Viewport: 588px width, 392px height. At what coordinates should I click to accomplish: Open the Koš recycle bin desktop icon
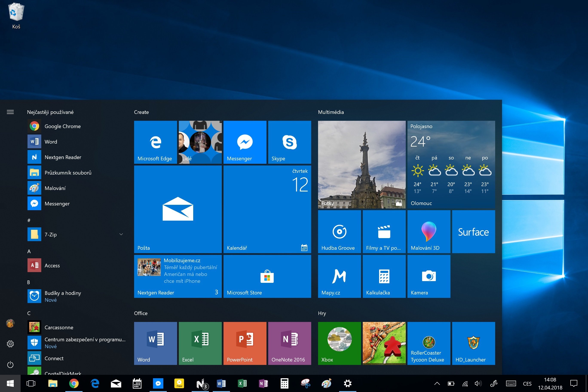16,15
